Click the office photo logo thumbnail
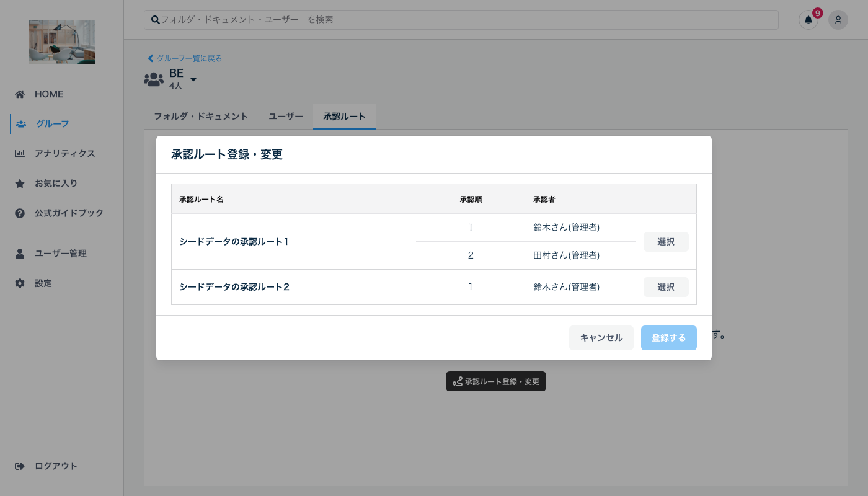The height and width of the screenshot is (496, 868). coord(62,42)
